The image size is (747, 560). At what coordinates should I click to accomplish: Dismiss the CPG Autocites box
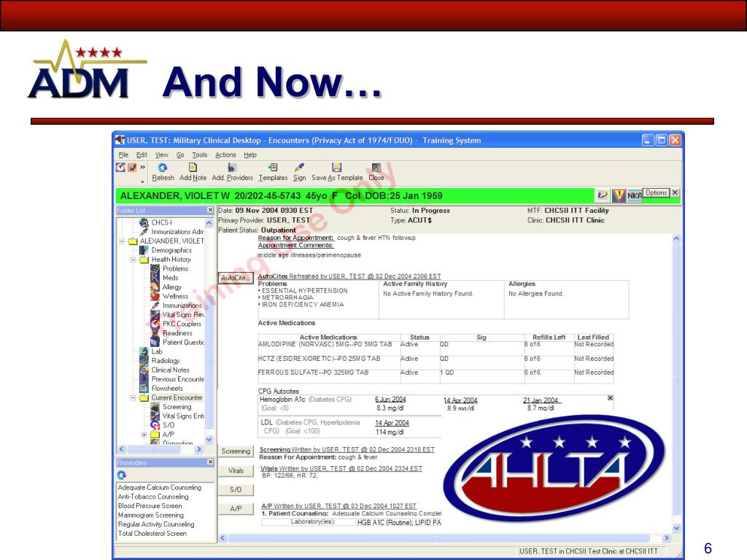pyautogui.click(x=610, y=398)
